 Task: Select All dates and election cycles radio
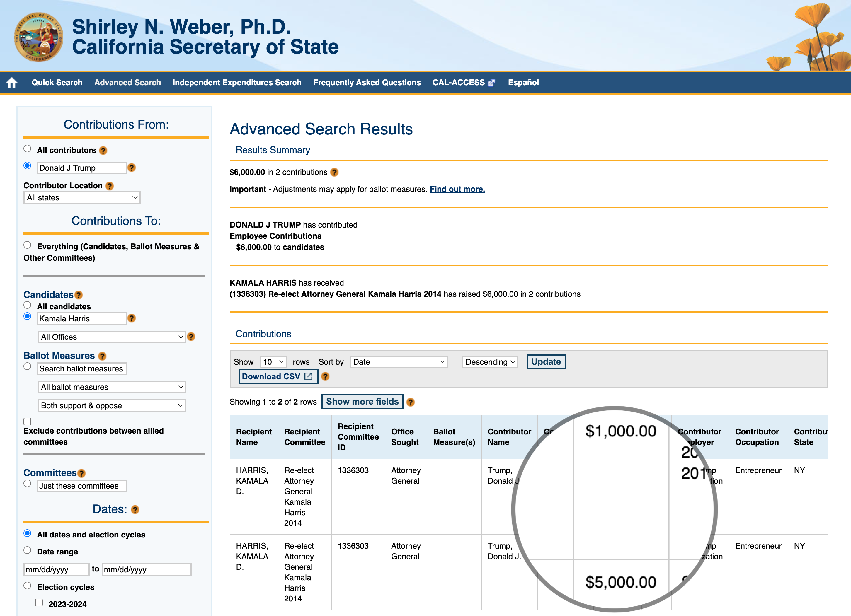(27, 533)
